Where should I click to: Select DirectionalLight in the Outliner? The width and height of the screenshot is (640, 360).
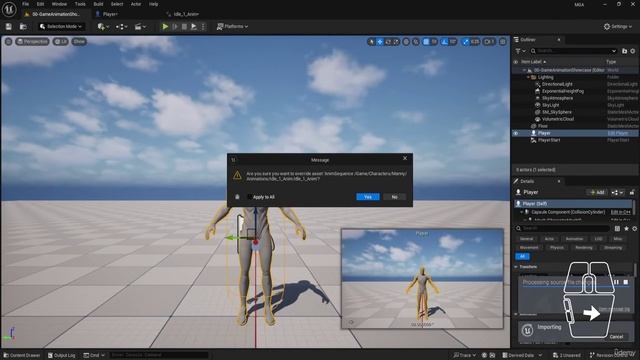click(557, 84)
